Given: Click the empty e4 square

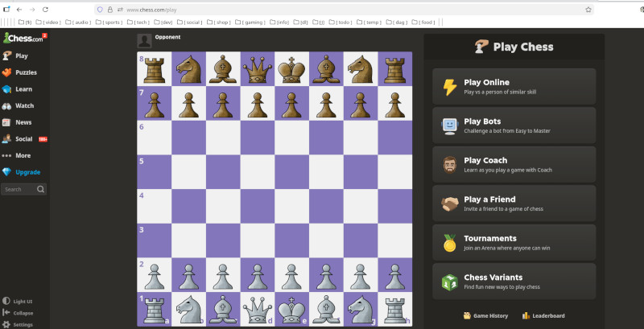Looking at the screenshot, I should click(291, 206).
